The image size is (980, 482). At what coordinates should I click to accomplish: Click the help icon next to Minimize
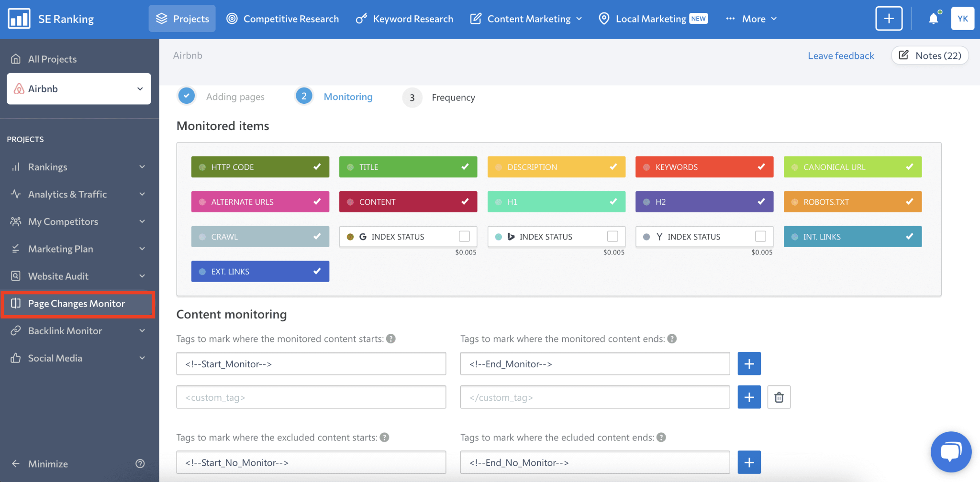[140, 463]
